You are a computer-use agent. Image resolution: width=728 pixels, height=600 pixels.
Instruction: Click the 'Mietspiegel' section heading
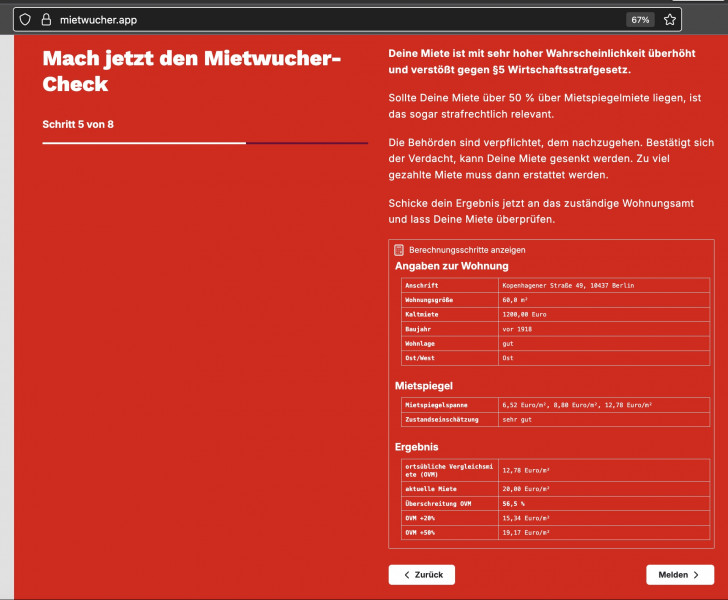pyautogui.click(x=423, y=386)
